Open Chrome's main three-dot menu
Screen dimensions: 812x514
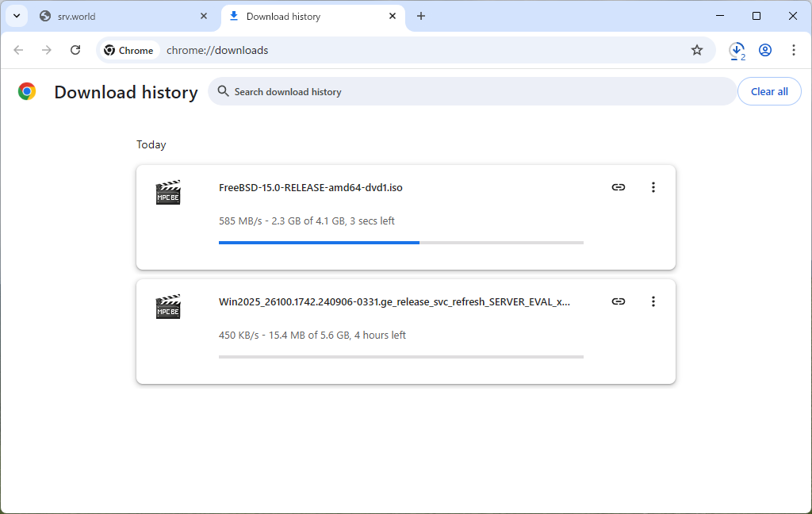tap(794, 50)
